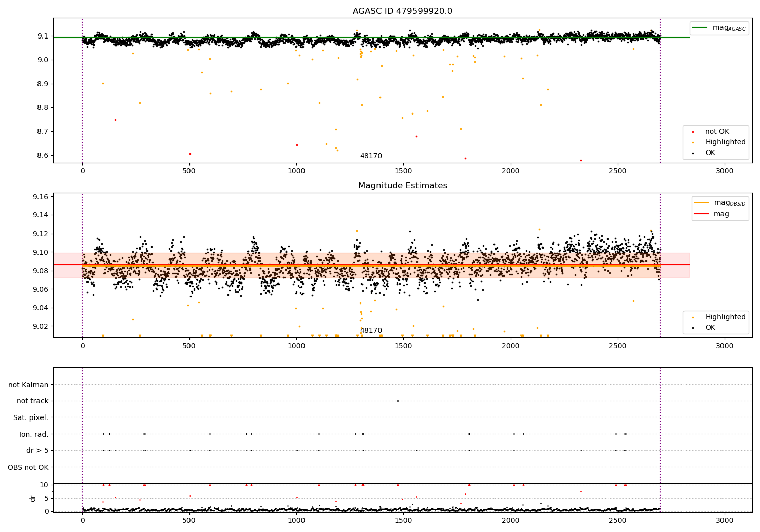Click the 9.12 y-tick in Magnitude Estimates
This screenshot has width=760, height=532.
(41, 234)
